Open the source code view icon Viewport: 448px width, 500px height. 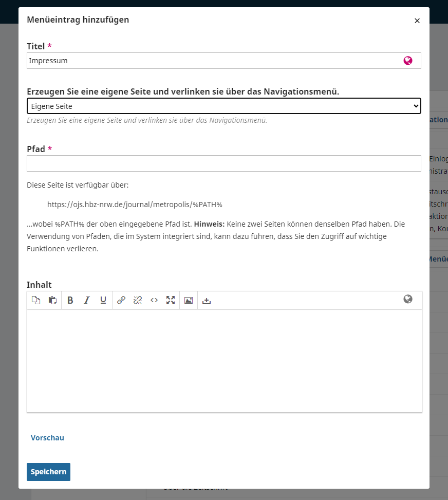click(154, 301)
